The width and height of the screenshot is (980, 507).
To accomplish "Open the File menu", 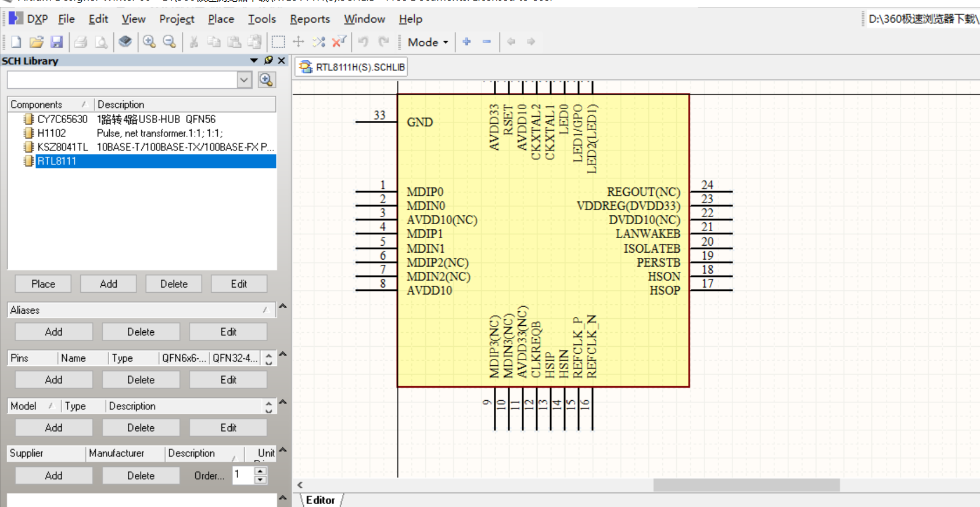I will coord(66,19).
